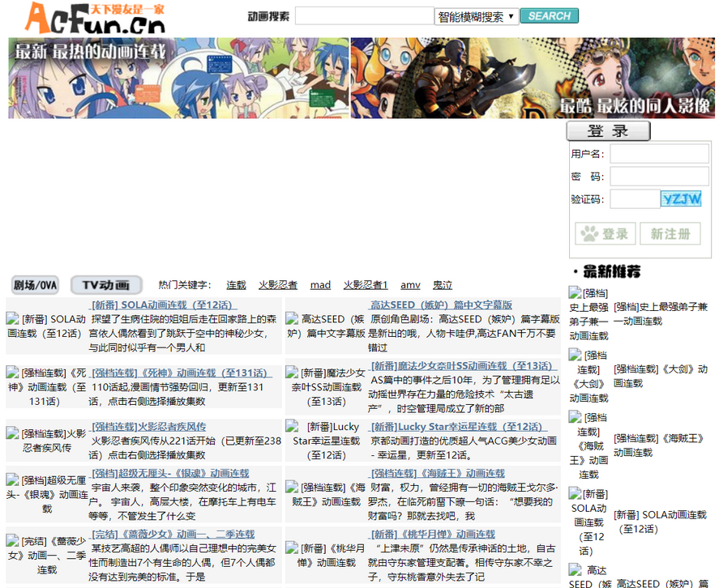Click the YZJW captcha image
Image resolution: width=719 pixels, height=588 pixels.
(681, 199)
